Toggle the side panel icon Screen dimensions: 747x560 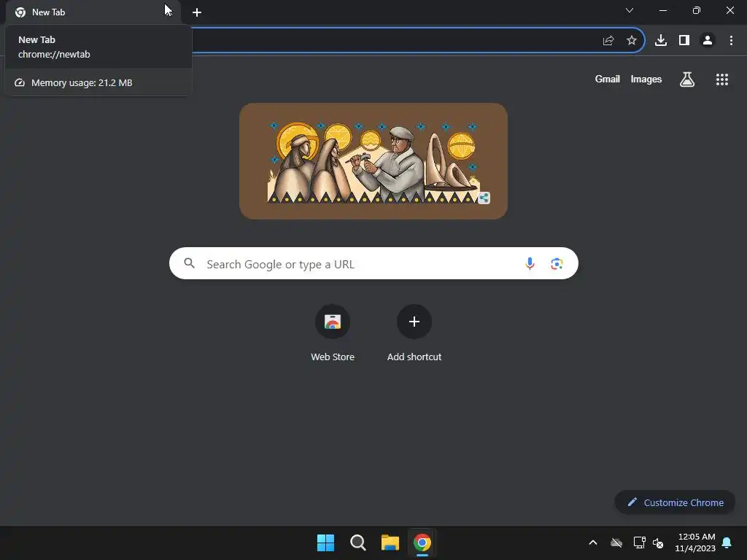click(684, 41)
